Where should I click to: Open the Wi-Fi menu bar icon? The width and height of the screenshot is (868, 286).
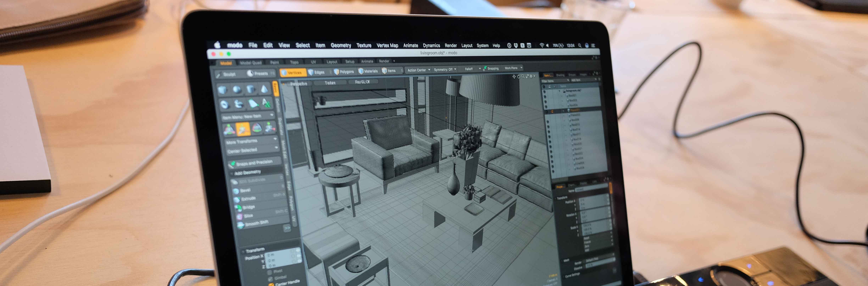[x=541, y=45]
